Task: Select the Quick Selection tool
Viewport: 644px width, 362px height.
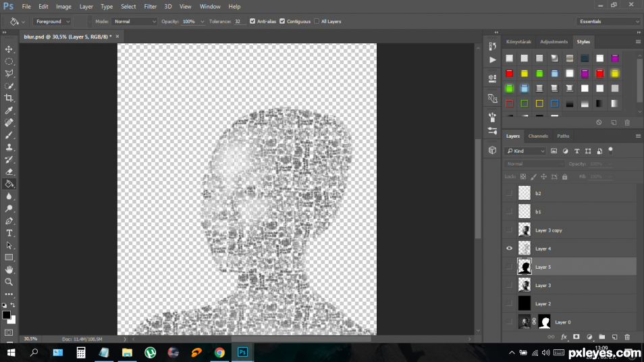Action: point(9,86)
